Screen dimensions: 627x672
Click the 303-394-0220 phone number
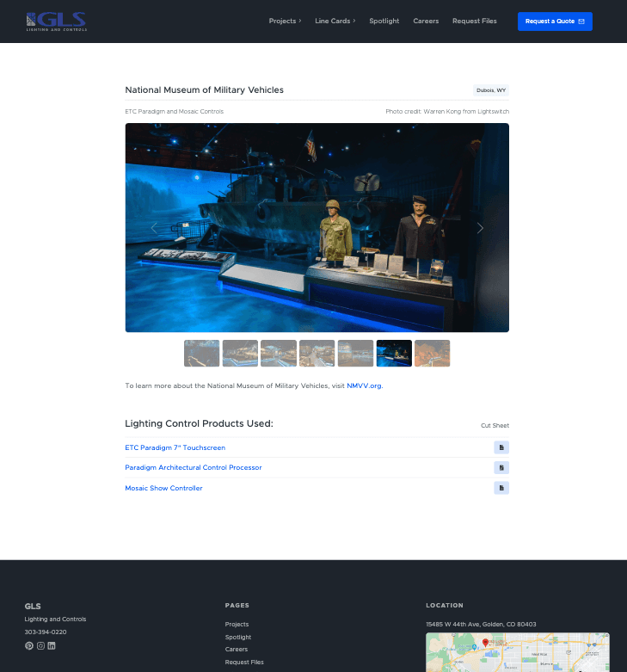46,632
